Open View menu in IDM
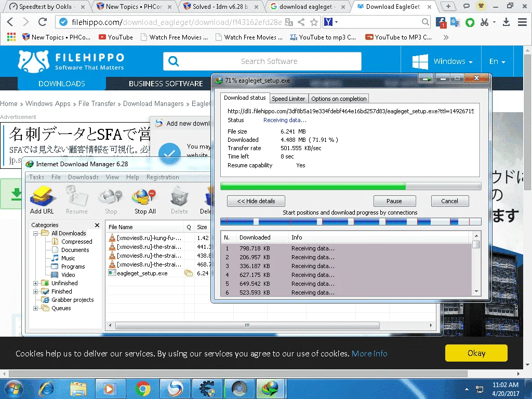The width and height of the screenshot is (532, 399). [112, 177]
